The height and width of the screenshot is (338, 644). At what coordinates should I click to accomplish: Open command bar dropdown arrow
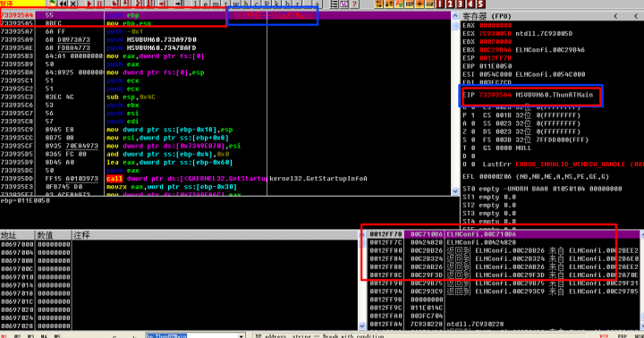pos(241,336)
